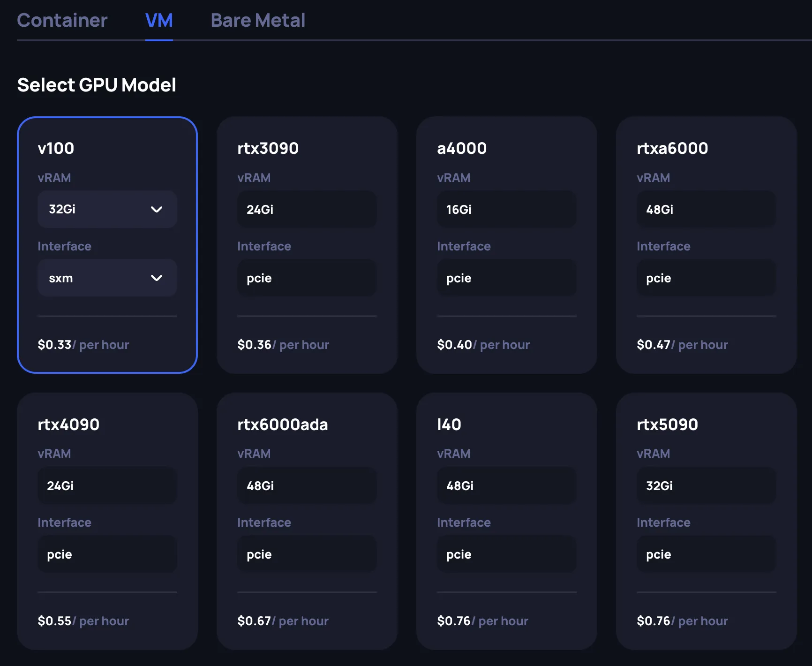Click the pcie Interface field on rtx5090

click(x=706, y=554)
